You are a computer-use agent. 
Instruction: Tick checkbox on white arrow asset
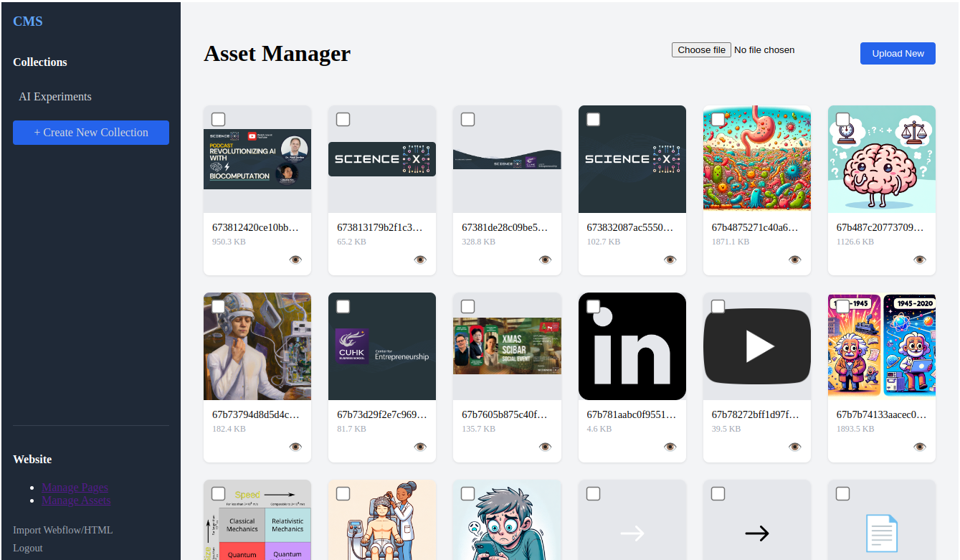pos(593,493)
